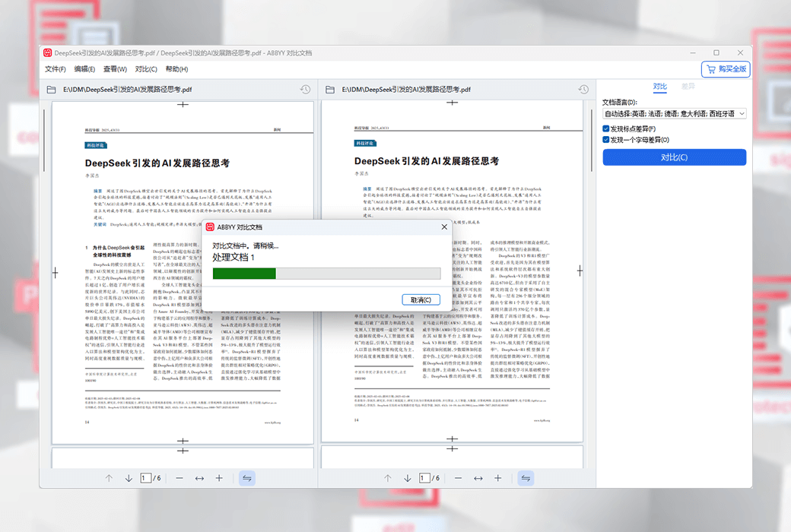The image size is (791, 532).
Task: Open recent files history for right document
Action: (584, 90)
